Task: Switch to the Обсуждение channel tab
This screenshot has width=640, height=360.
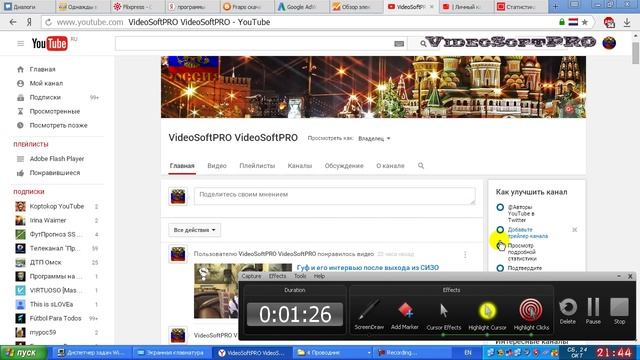Action: pyautogui.click(x=344, y=166)
